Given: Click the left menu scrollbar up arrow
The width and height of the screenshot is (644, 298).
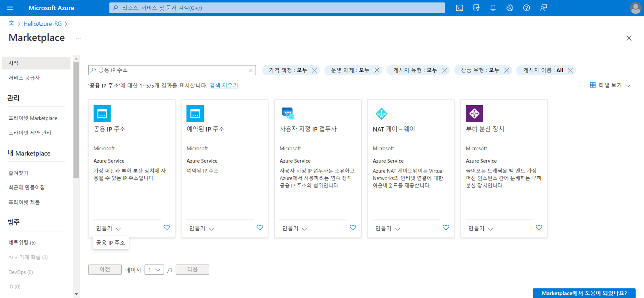Looking at the screenshot, I should point(76,59).
